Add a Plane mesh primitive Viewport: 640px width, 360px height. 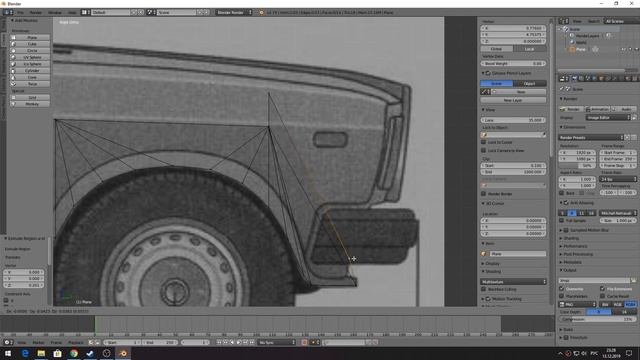pyautogui.click(x=30, y=37)
